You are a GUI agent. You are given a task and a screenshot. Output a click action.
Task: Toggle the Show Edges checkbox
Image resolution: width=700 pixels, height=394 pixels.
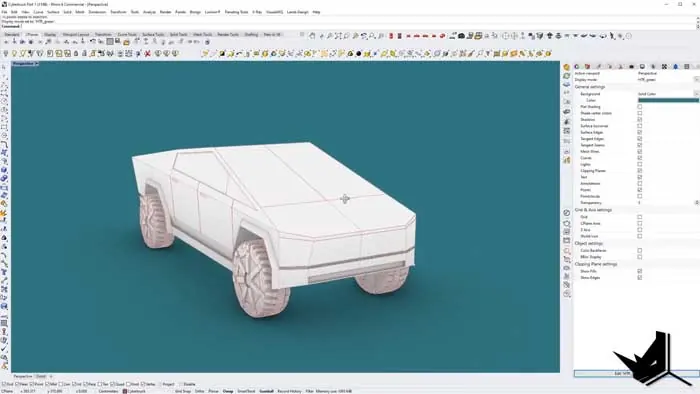640,278
